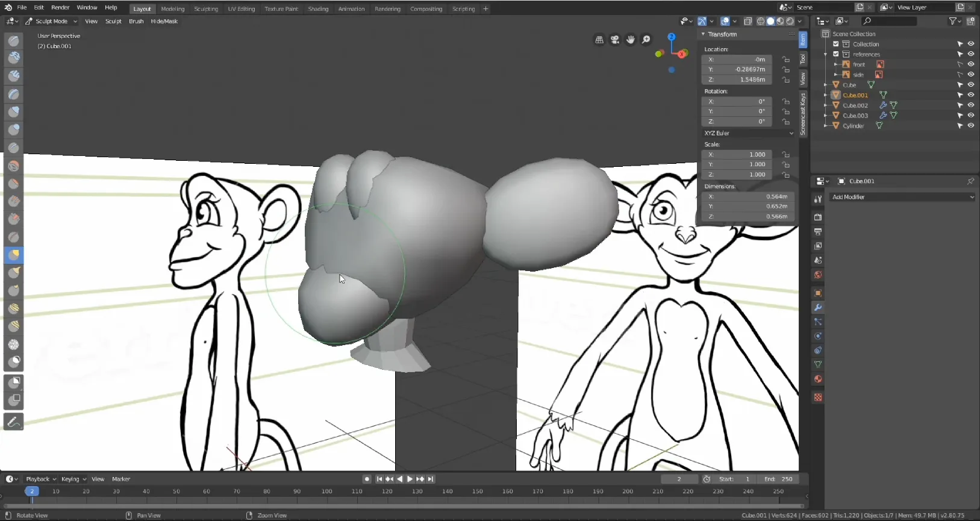The height and width of the screenshot is (521, 980).
Task: Toggle X-ray display in viewport header
Action: click(748, 21)
